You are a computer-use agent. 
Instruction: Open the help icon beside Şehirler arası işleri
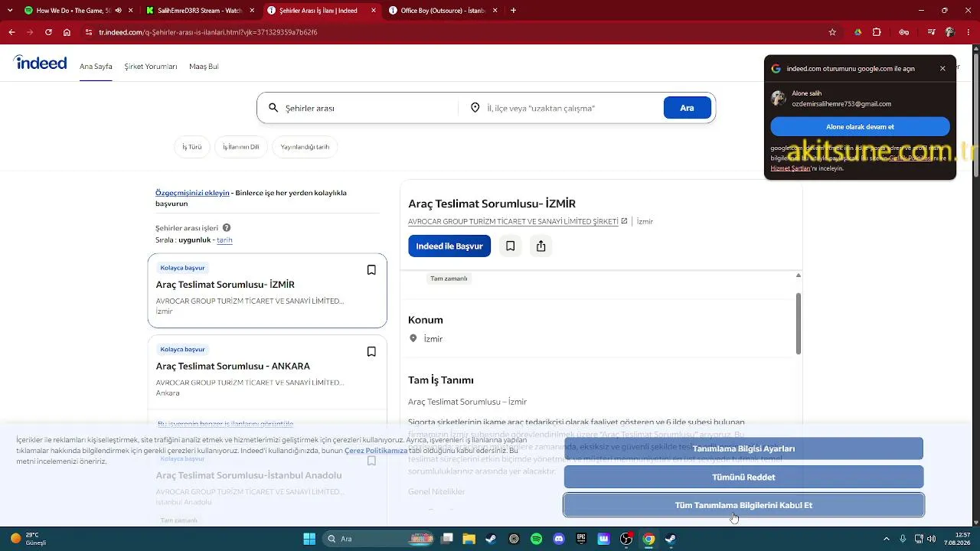point(227,227)
